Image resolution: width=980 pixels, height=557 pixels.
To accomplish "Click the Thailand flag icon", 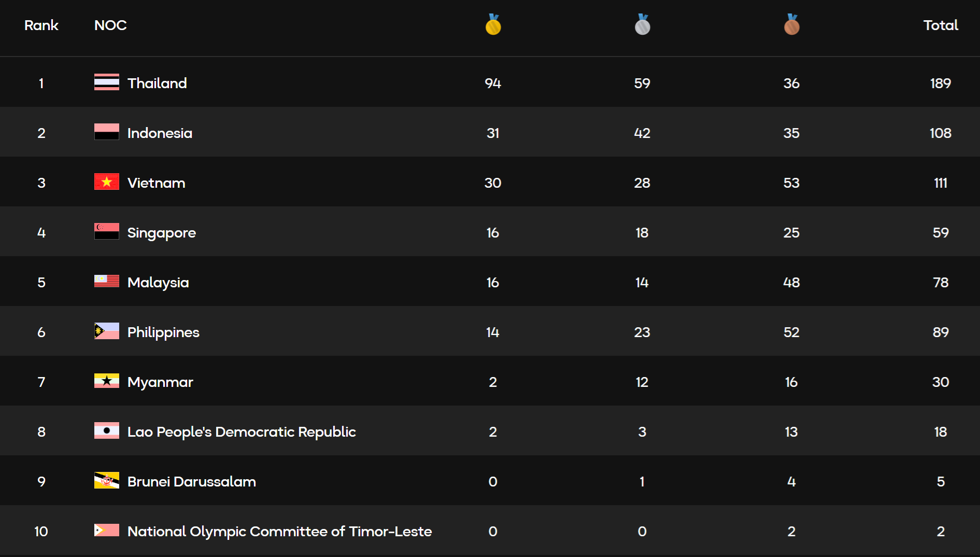I will [106, 82].
